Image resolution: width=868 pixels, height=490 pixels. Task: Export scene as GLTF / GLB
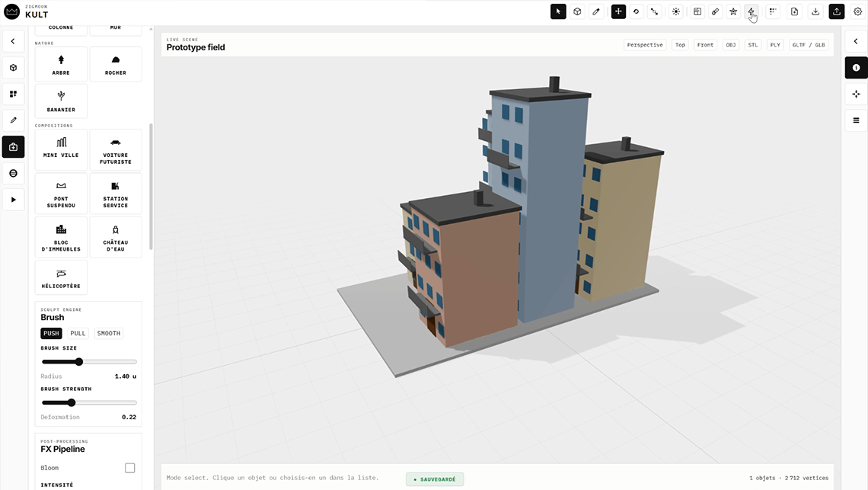point(808,45)
